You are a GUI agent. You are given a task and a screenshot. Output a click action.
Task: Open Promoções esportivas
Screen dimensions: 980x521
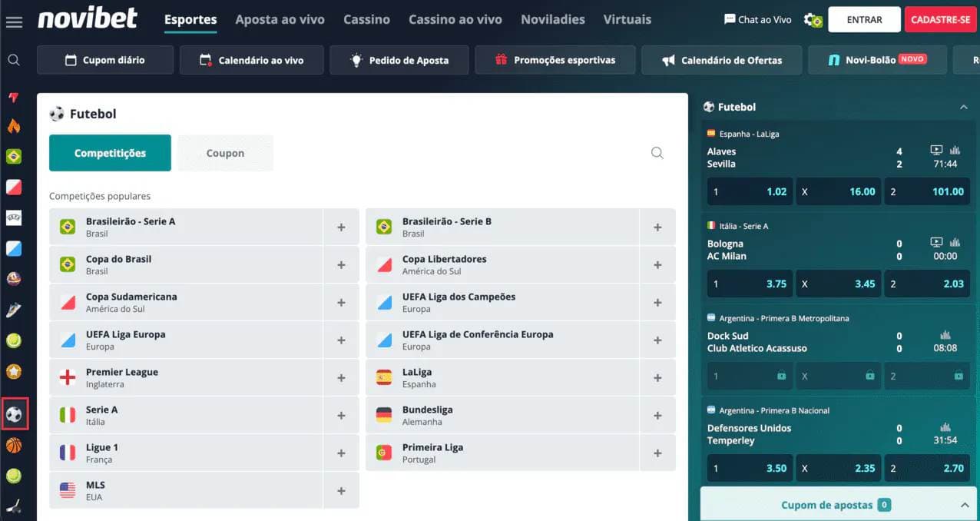(x=555, y=60)
